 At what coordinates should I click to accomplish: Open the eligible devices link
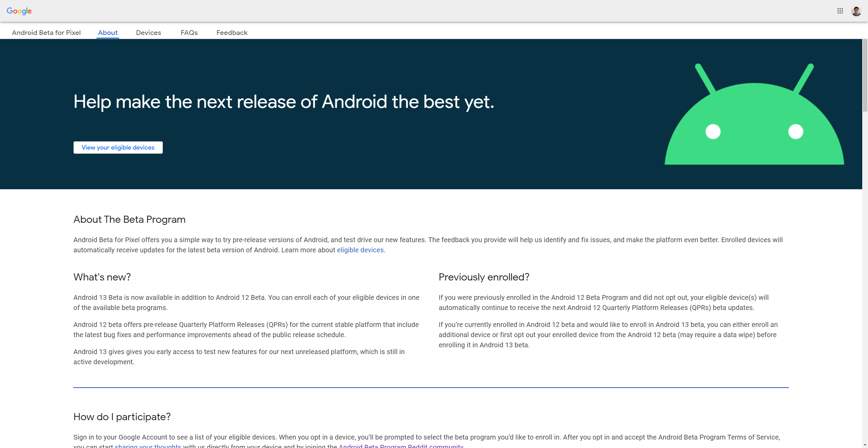(360, 250)
